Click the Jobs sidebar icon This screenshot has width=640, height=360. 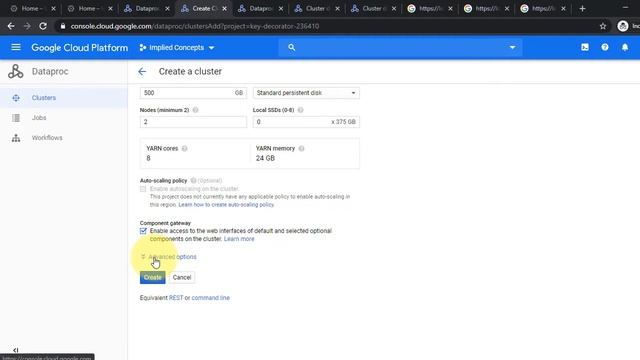coord(16,118)
